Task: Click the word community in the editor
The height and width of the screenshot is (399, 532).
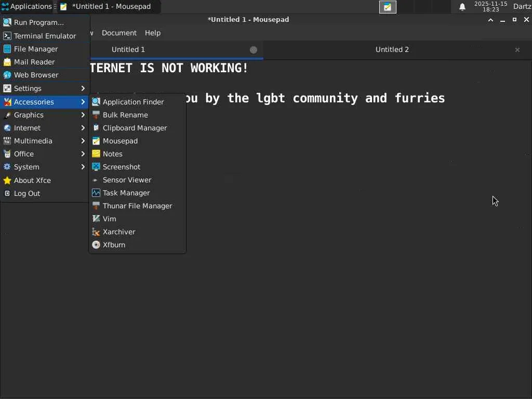Action: click(x=325, y=98)
